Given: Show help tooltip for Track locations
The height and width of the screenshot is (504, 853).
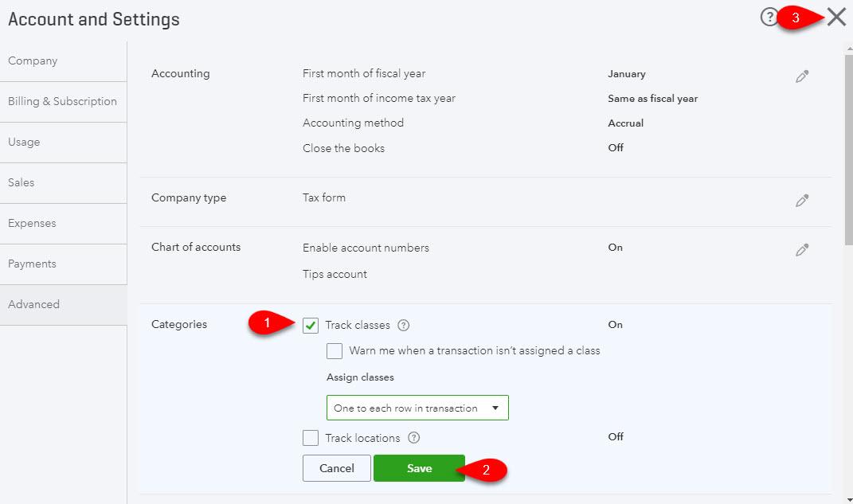Looking at the screenshot, I should tap(414, 438).
